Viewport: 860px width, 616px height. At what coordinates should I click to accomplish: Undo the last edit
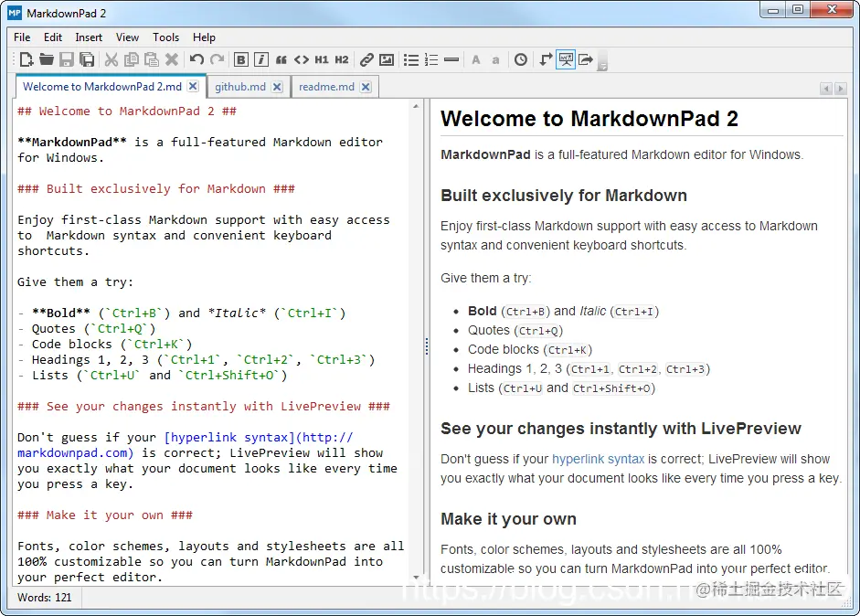coord(196,59)
